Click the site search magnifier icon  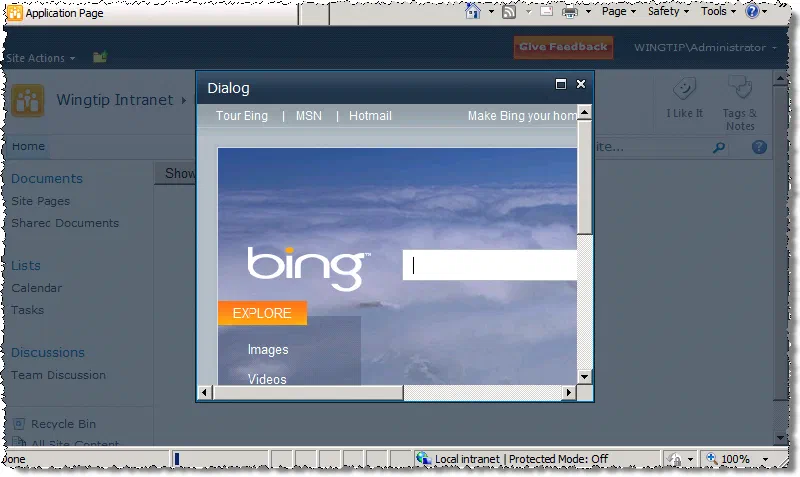pos(719,147)
